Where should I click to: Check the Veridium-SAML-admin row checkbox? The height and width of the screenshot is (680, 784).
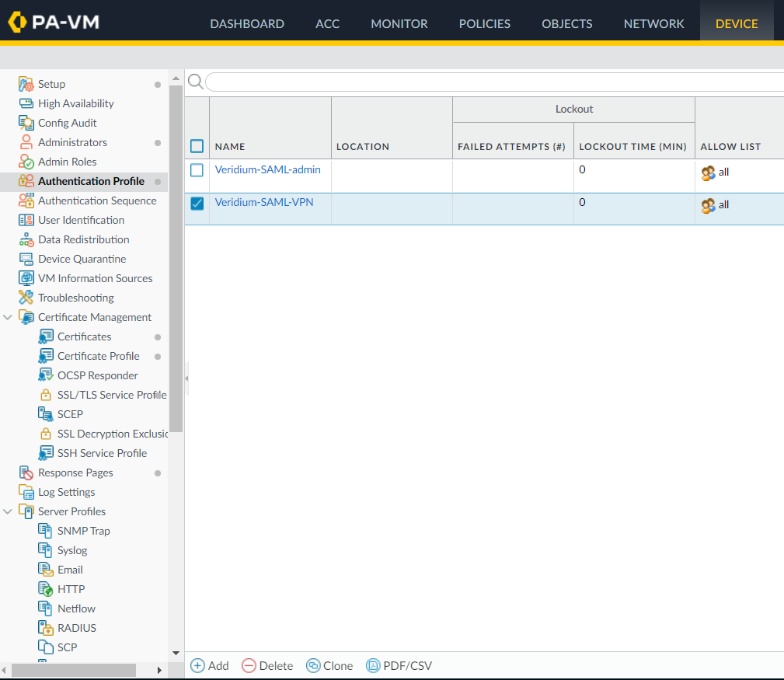pyautogui.click(x=197, y=170)
